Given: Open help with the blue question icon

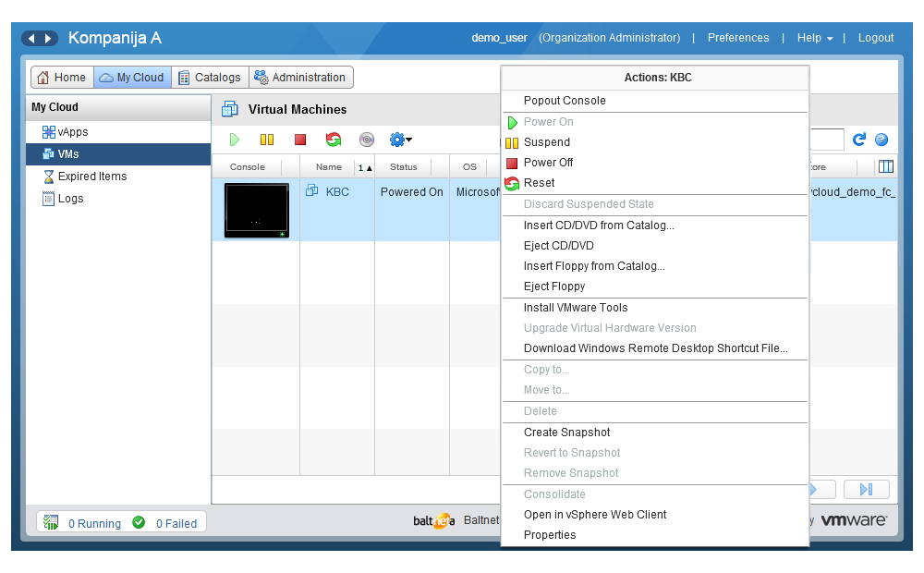Looking at the screenshot, I should (881, 140).
